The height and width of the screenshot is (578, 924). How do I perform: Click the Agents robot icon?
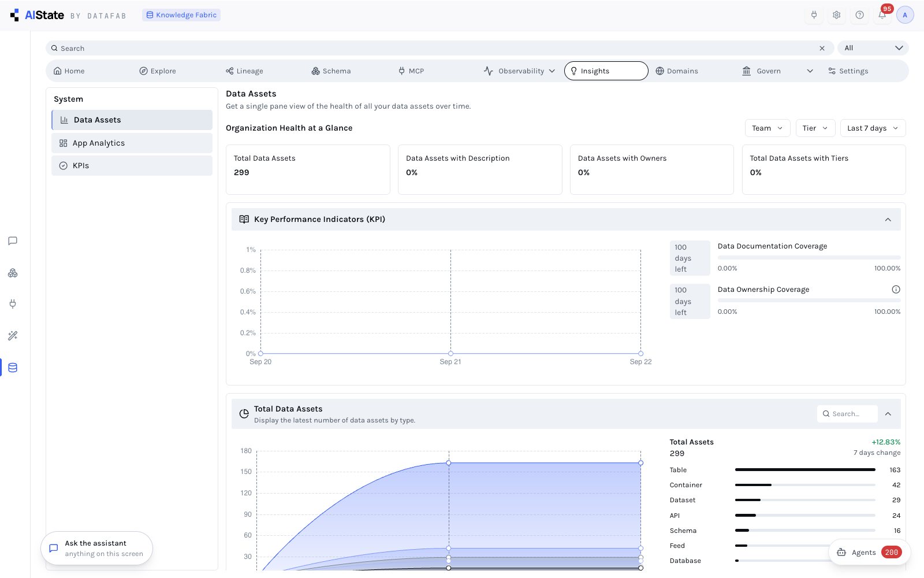[841, 553]
